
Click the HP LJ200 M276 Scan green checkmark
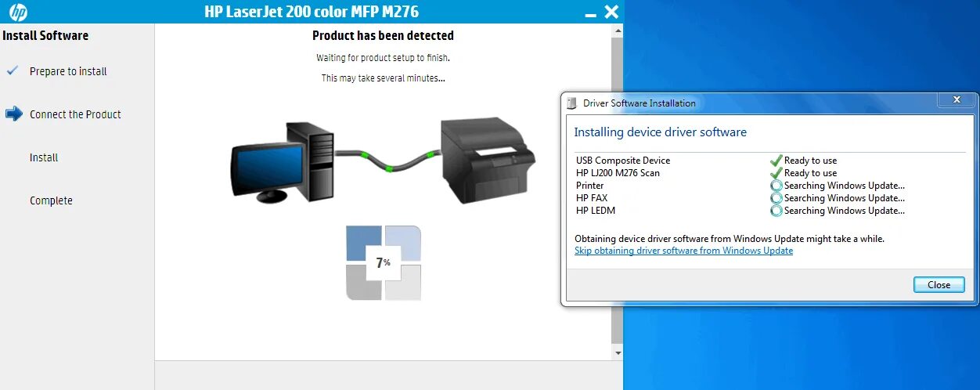pos(776,172)
